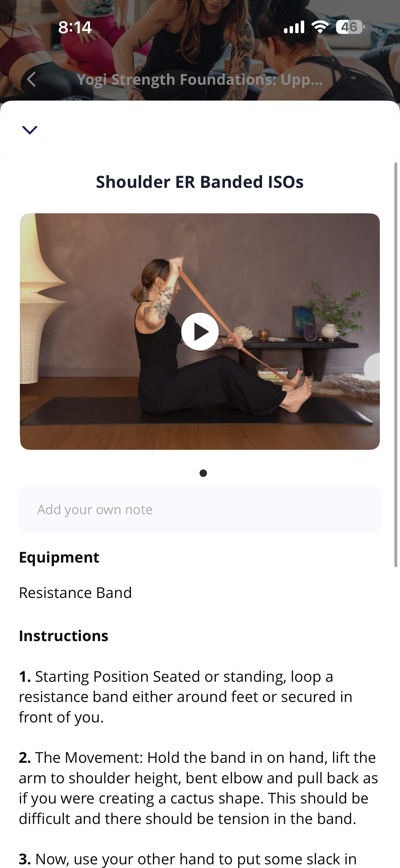Tap instruction step 1 Starting Position text
Image resolution: width=400 pixels, height=868 pixels.
tap(186, 697)
